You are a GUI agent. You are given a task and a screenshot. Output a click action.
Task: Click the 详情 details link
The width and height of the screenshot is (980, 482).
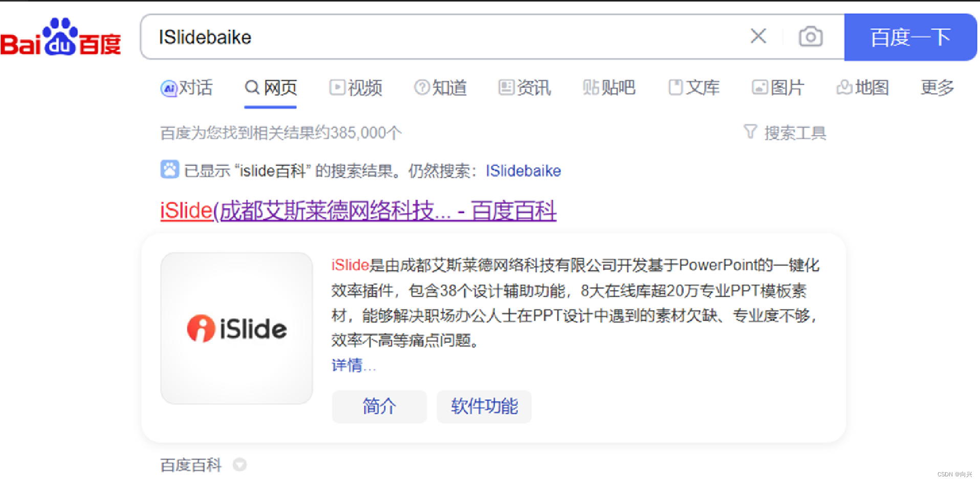pyautogui.click(x=354, y=365)
